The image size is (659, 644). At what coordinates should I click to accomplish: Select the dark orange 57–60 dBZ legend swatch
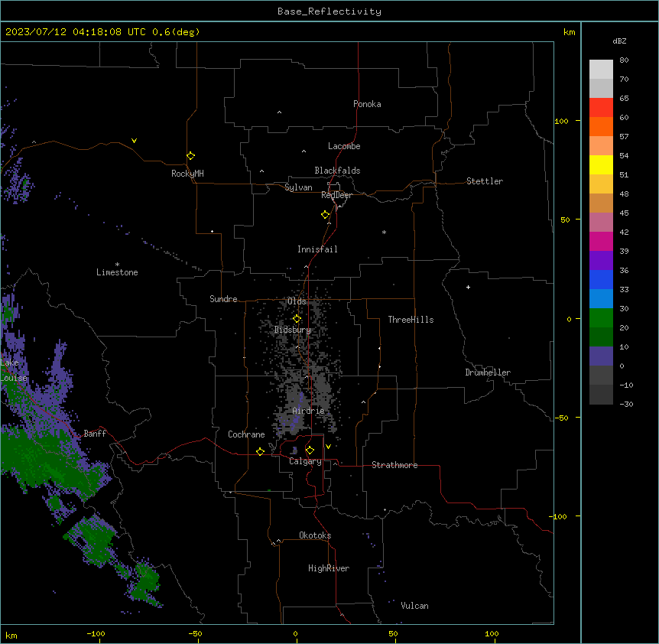601,126
